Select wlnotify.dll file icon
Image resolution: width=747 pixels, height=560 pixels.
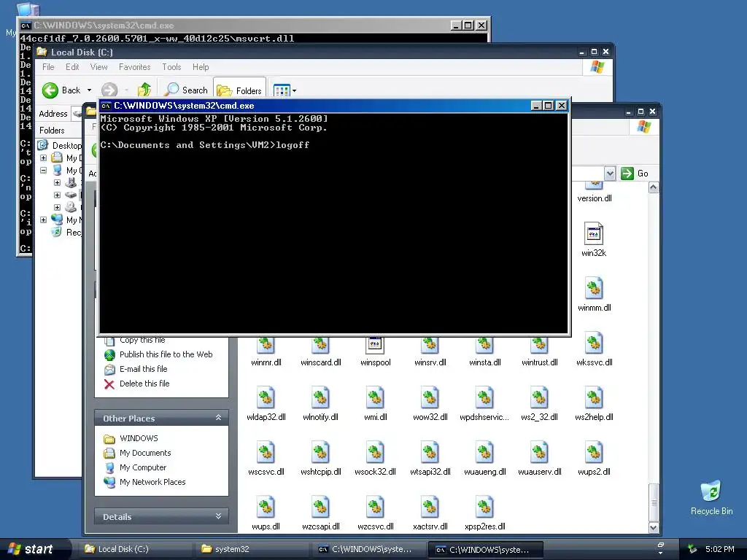pyautogui.click(x=321, y=397)
